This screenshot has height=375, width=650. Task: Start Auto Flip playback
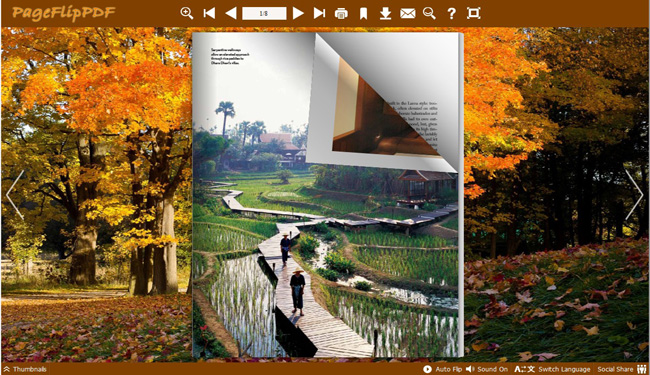(x=442, y=369)
